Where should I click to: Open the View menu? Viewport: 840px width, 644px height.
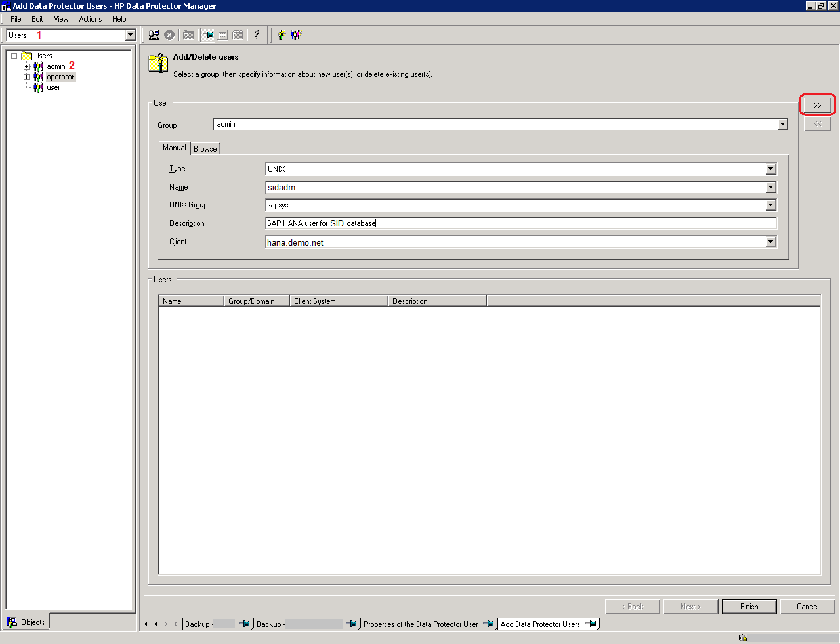coord(61,19)
